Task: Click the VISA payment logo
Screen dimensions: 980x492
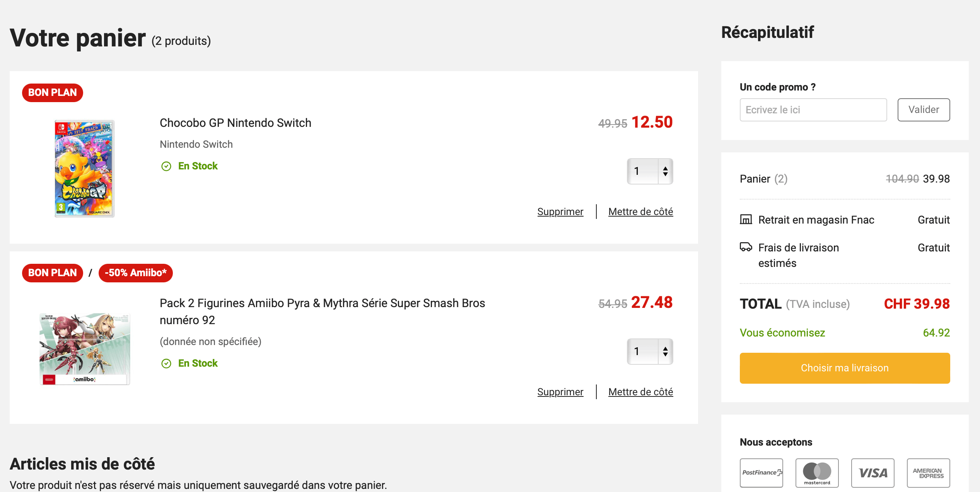Action: pos(872,473)
